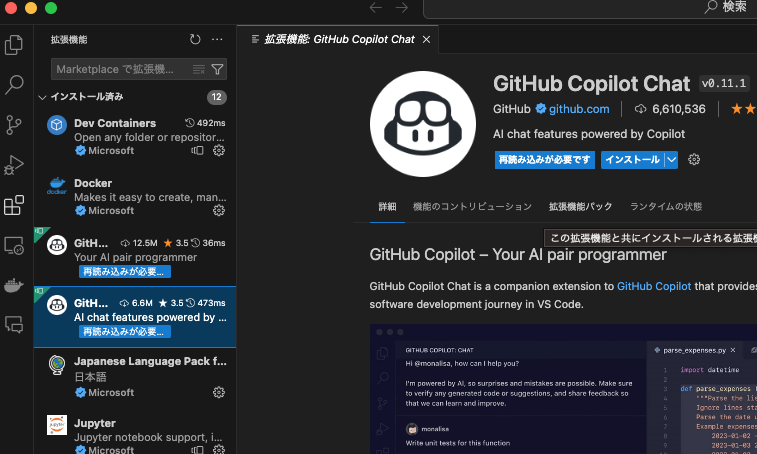The image size is (757, 454).
Task: Collapse the インストール済み section
Action: [42, 97]
